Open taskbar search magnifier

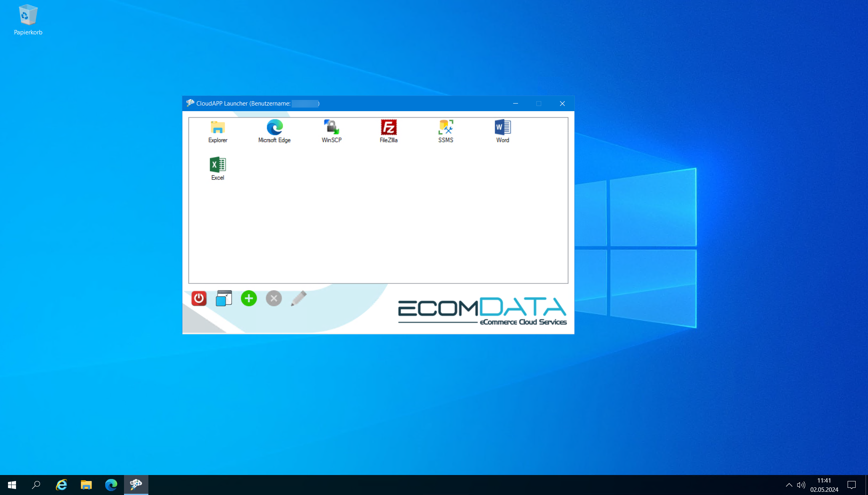tap(36, 485)
